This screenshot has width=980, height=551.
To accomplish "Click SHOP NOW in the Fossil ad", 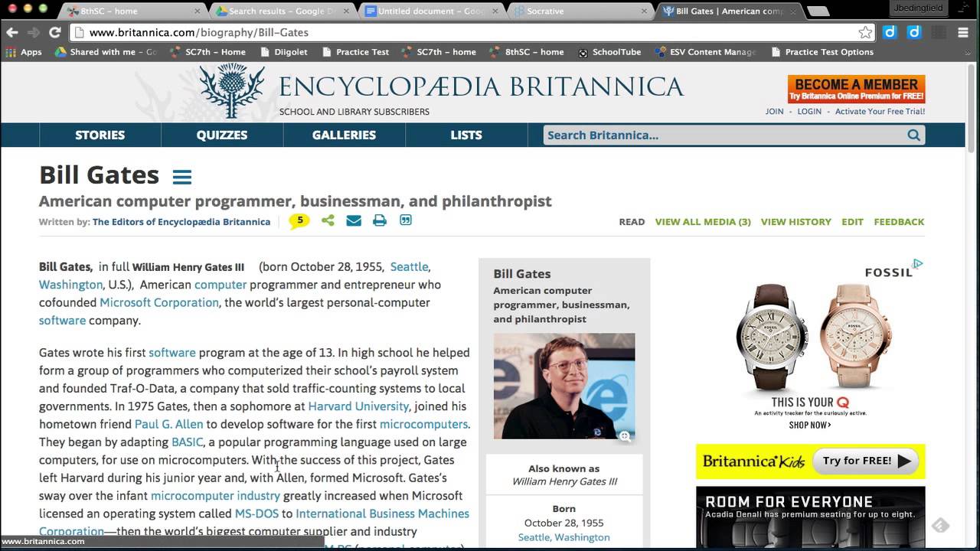I will [x=809, y=425].
